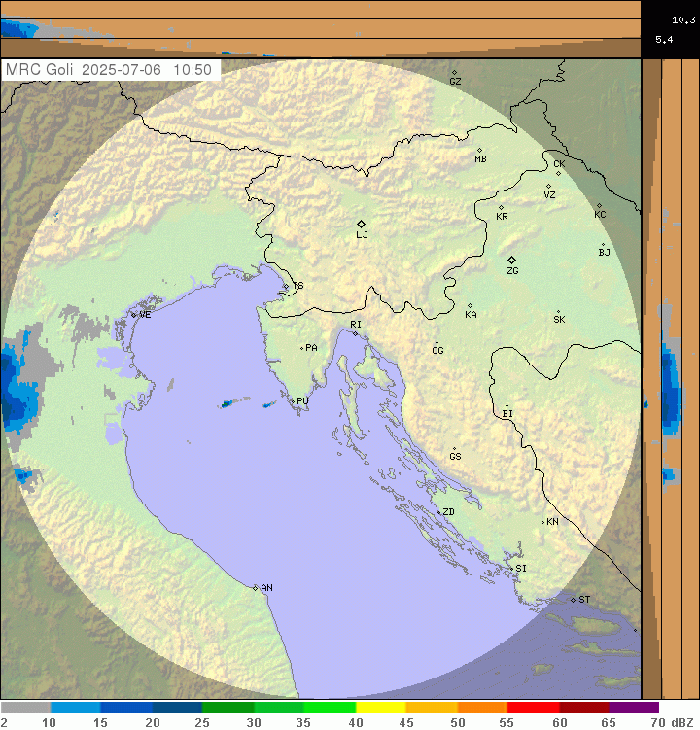Pick the dark blue 20–25 dBZ swatch
Viewport: 700px width, 730px height.
[x=177, y=708]
